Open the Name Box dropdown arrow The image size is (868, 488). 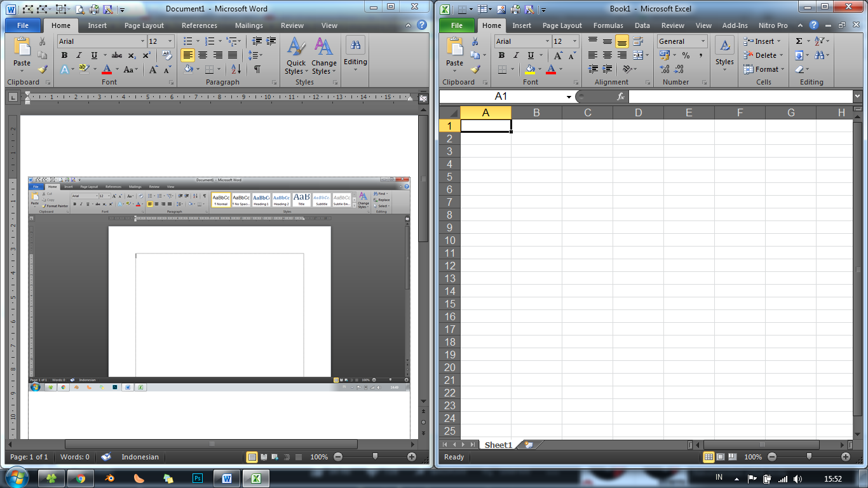569,97
